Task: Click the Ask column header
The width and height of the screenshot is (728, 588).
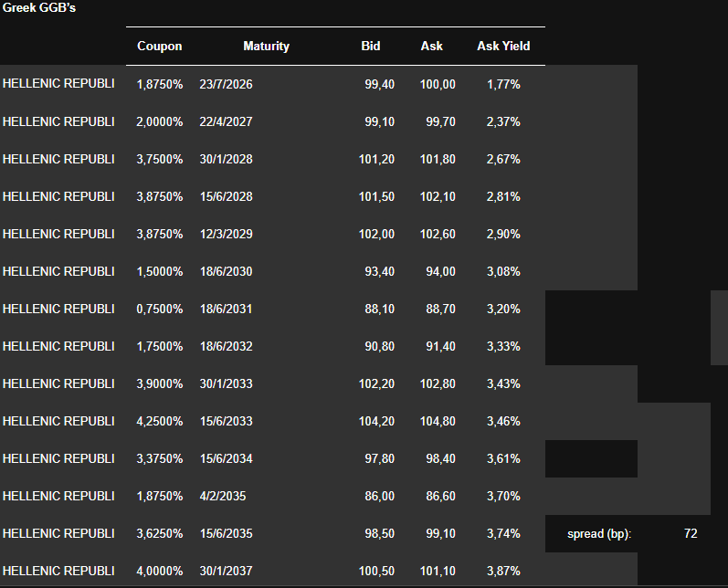Action: [431, 46]
